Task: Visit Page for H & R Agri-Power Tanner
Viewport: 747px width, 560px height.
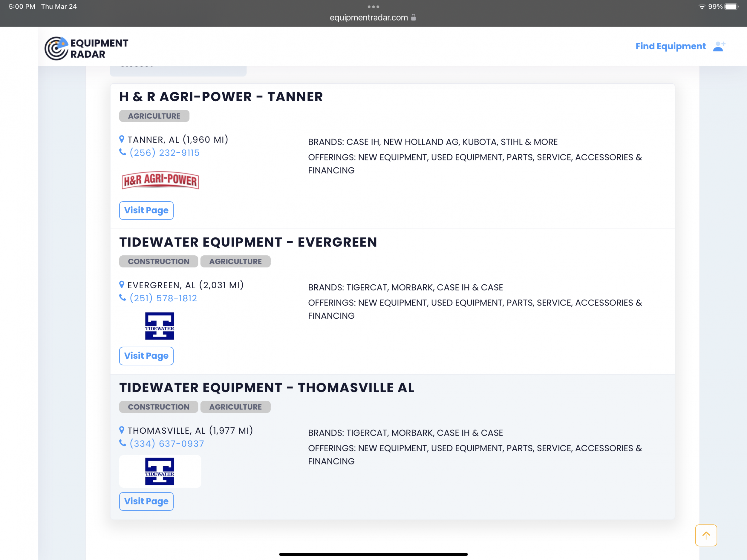Action: [146, 210]
